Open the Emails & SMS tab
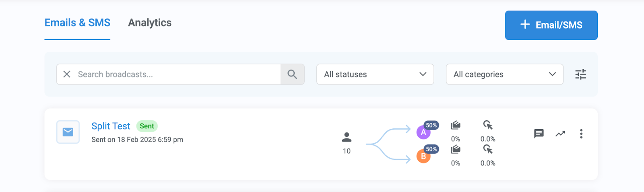 [x=77, y=23]
